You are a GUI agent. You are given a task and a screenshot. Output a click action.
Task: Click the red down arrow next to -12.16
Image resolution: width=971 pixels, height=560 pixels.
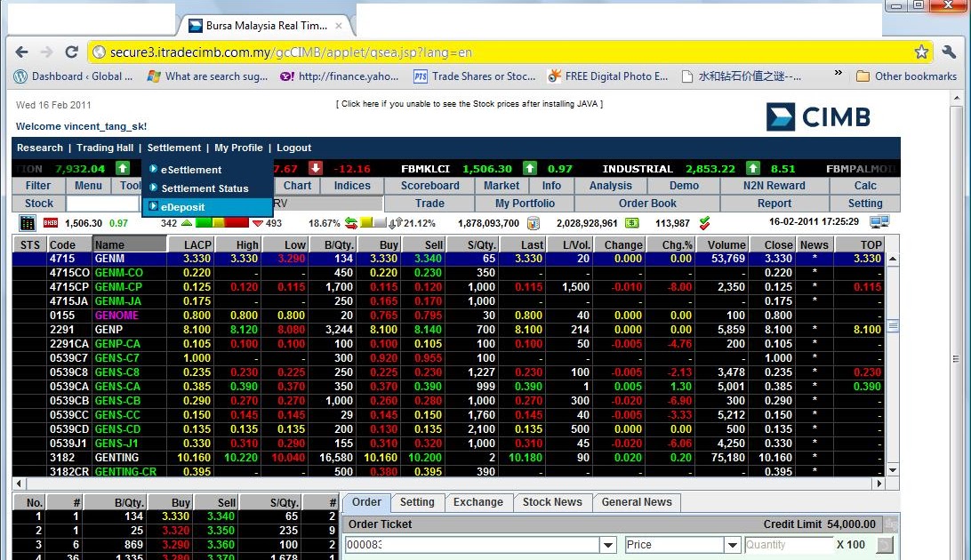(x=316, y=168)
